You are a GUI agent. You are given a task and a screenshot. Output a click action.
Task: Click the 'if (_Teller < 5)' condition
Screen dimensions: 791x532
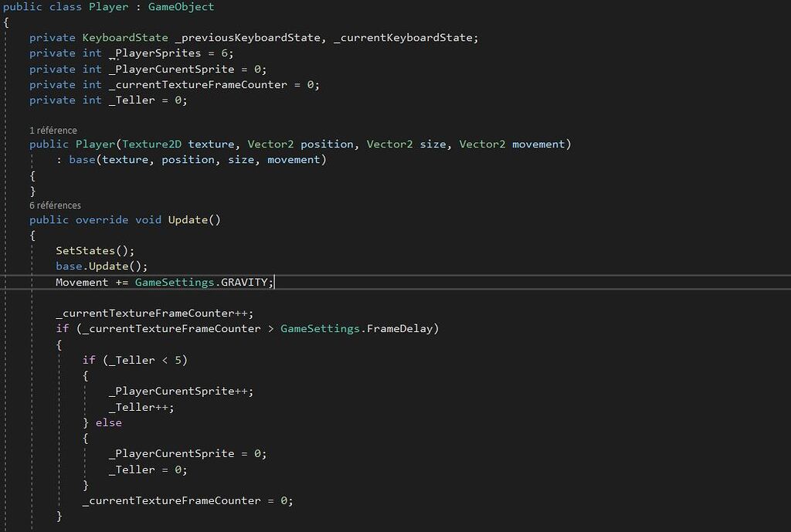tap(134, 360)
